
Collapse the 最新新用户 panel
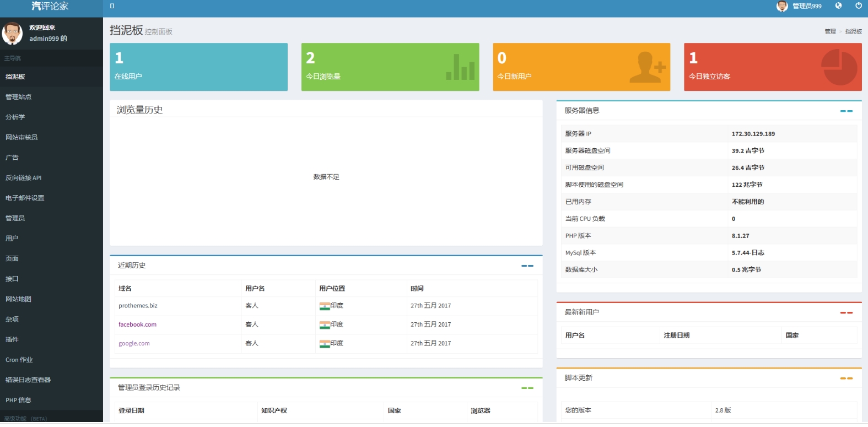[846, 313]
